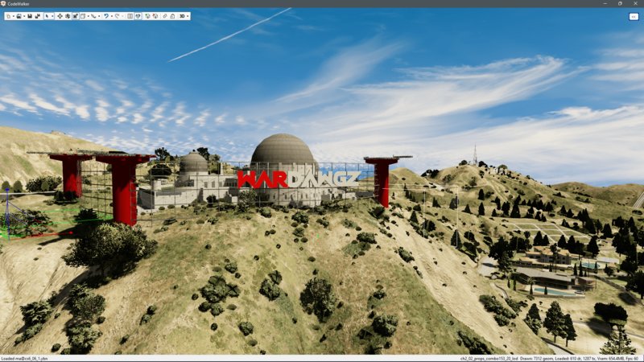Activate the Move widget tool

pos(60,16)
